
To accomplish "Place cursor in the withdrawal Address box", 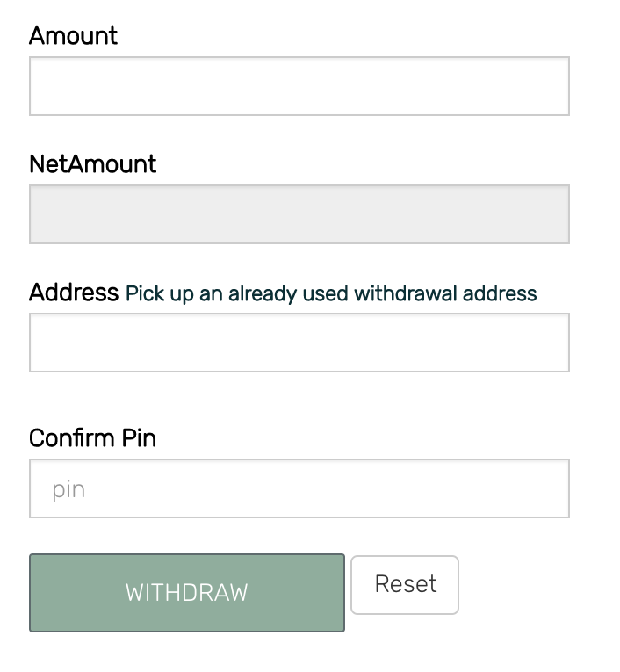I will click(299, 343).
